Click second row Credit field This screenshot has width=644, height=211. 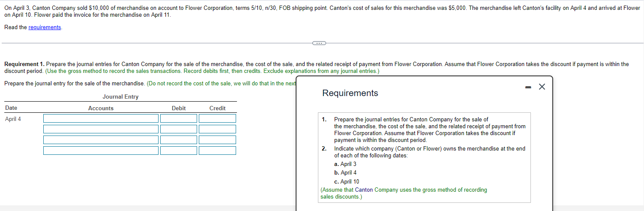(217, 129)
